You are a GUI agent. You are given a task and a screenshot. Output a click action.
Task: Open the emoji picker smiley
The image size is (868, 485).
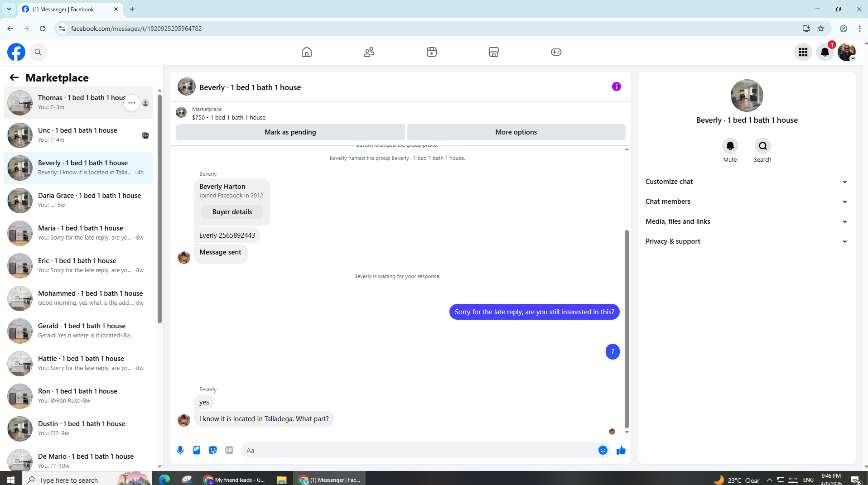603,450
